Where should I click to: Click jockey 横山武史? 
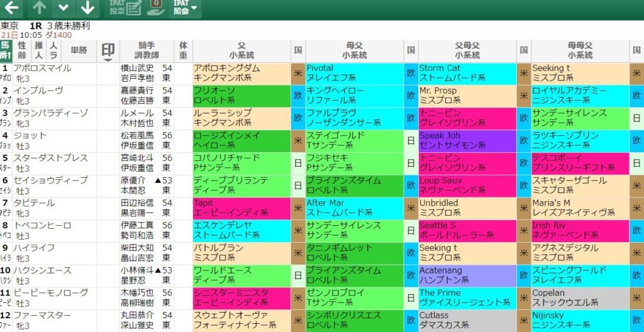point(137,69)
